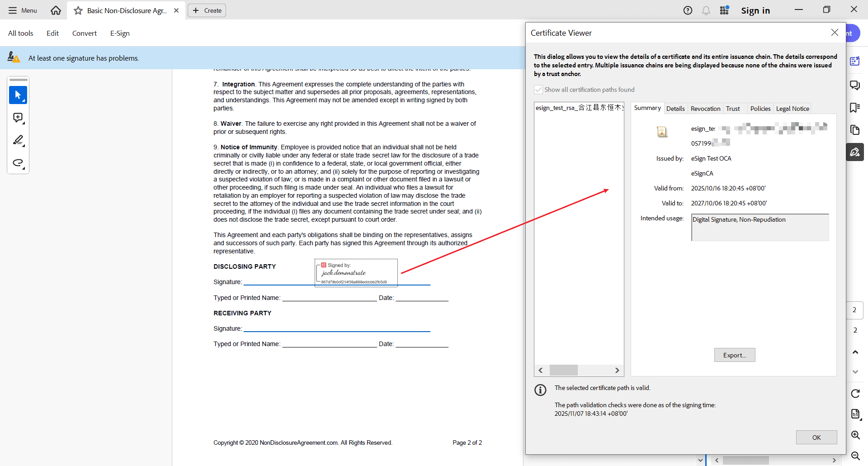Click the signature field signed by jack
This screenshot has width=868, height=466.
356,273
